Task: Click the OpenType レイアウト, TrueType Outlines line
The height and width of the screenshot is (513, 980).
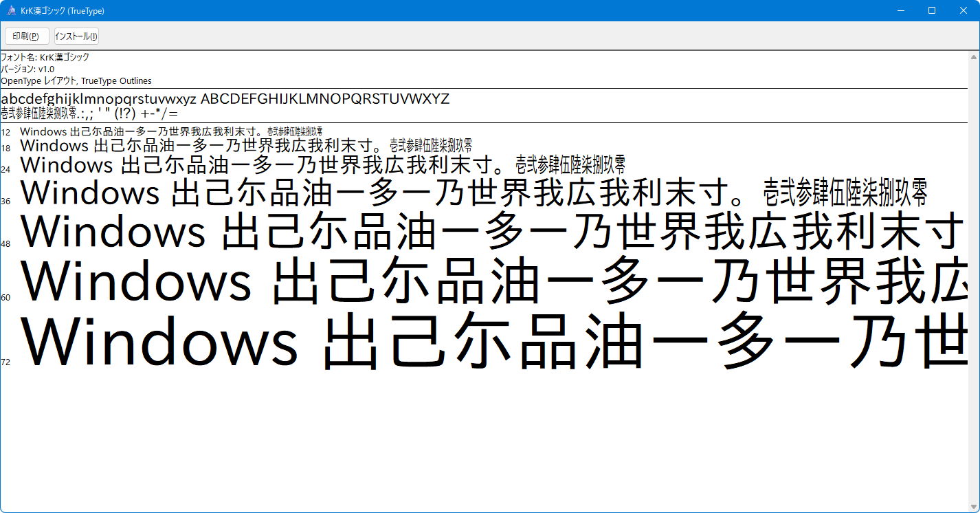Action: tap(76, 81)
